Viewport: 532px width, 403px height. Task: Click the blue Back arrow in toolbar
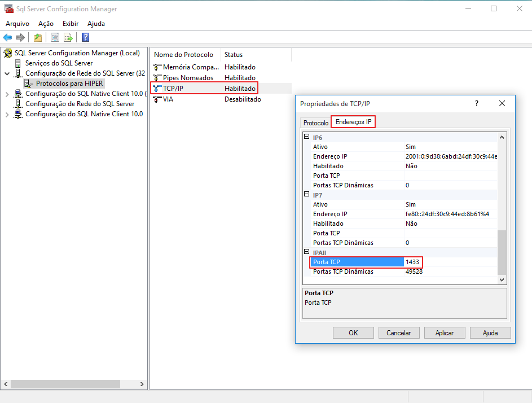7,38
